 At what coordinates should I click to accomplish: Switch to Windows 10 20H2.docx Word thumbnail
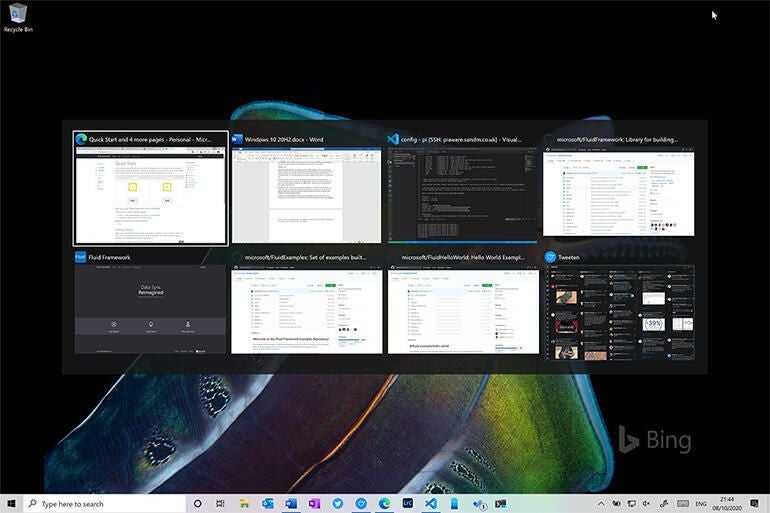[306, 188]
